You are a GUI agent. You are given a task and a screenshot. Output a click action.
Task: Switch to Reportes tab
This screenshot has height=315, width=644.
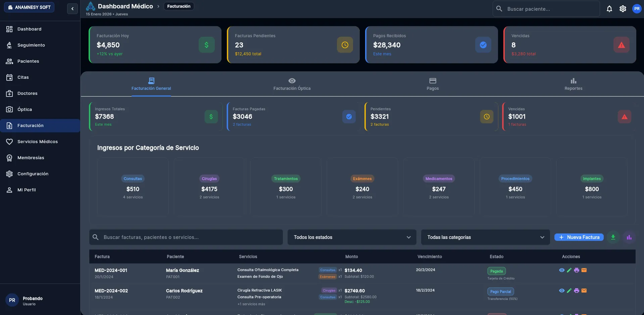[573, 84]
